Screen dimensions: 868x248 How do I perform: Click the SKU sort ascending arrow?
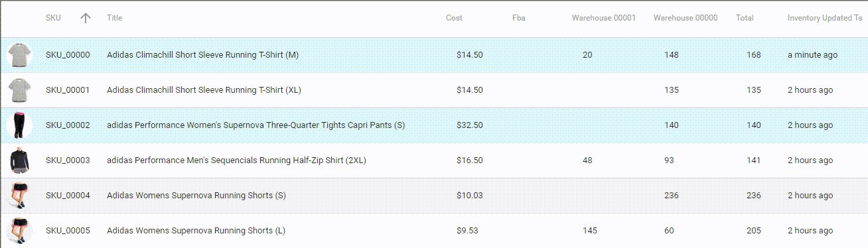point(86,18)
